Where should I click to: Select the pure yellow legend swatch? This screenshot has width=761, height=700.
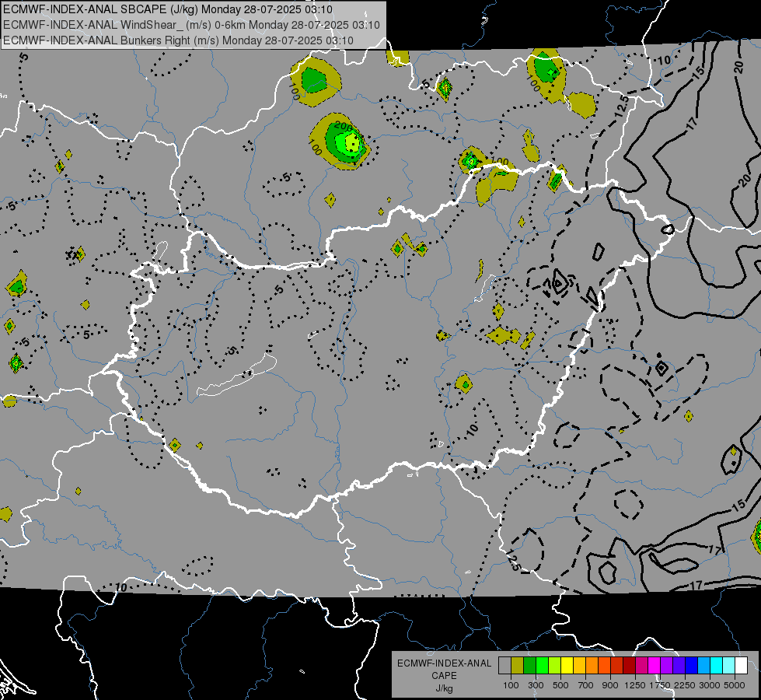tap(567, 665)
